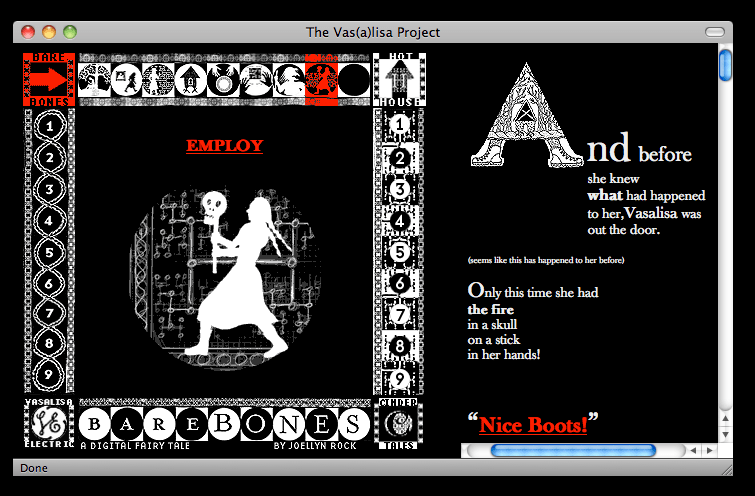Click the horizontal scrollbar thumb
The image size is (755, 496).
pos(580,451)
